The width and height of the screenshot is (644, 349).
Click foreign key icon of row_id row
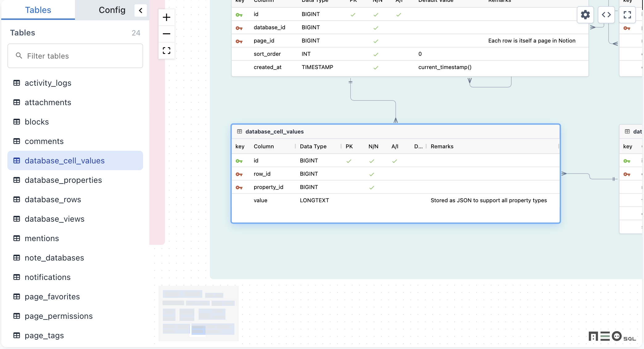tap(239, 174)
